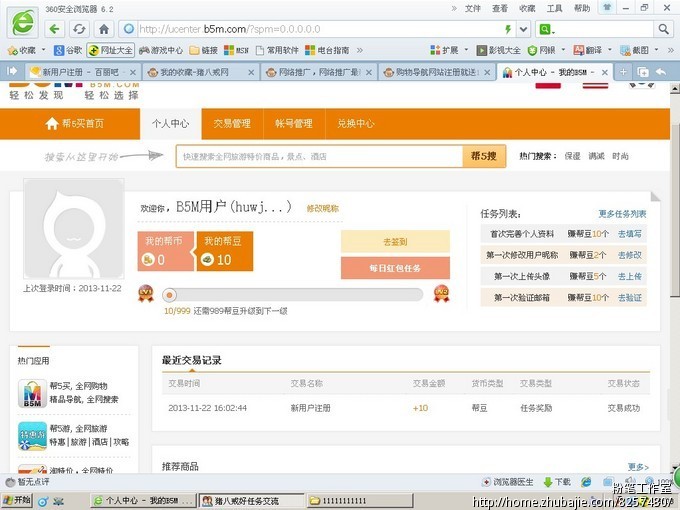Switch to the 新用户注册 - 百丽吧 tab
The height and width of the screenshot is (510, 680).
[x=82, y=72]
